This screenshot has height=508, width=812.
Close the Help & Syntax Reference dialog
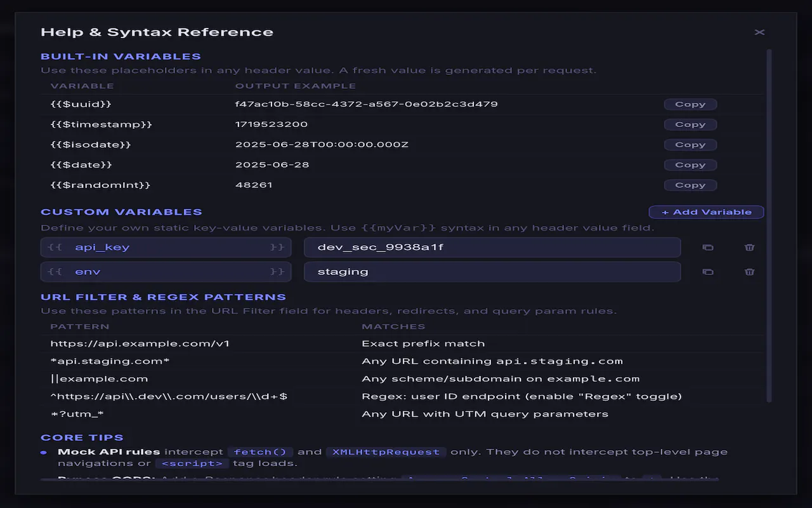point(759,32)
